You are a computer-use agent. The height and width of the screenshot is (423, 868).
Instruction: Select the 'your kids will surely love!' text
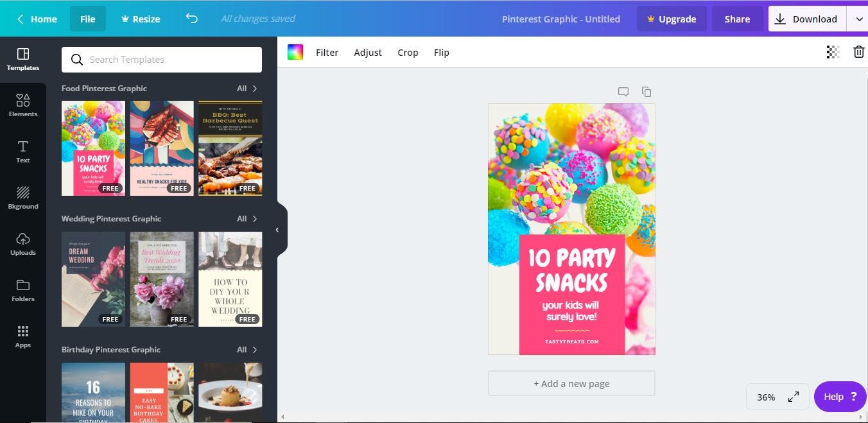point(571,311)
